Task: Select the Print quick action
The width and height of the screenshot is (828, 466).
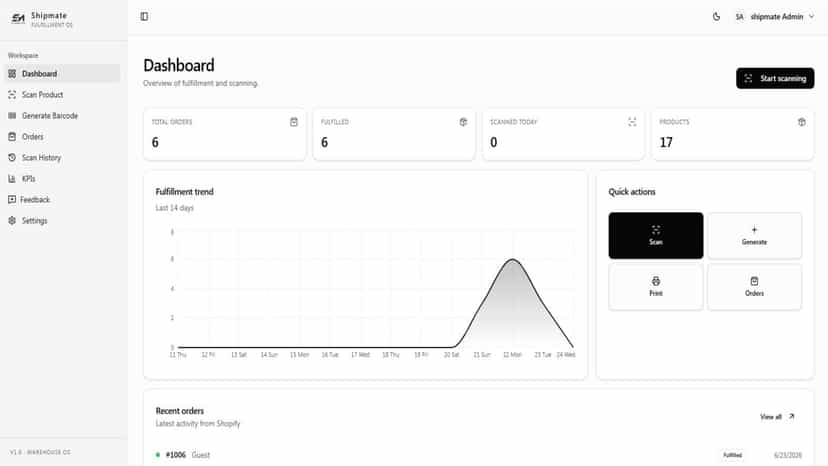Action: (x=655, y=287)
